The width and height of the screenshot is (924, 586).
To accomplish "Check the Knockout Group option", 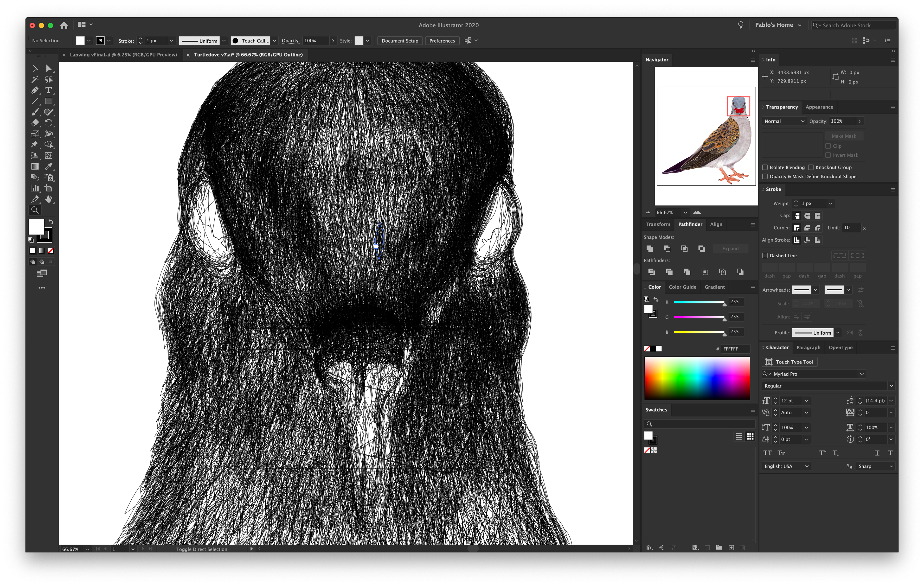I will 811,167.
